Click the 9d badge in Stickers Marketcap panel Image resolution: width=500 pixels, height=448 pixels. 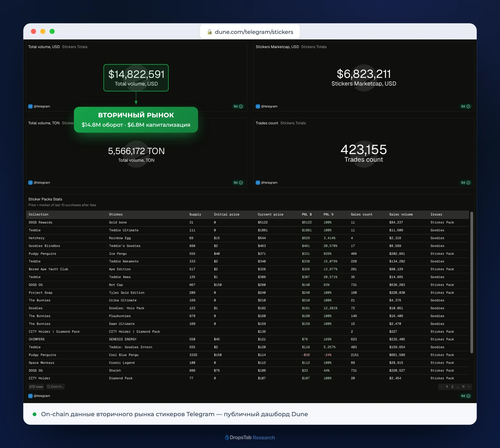[465, 106]
